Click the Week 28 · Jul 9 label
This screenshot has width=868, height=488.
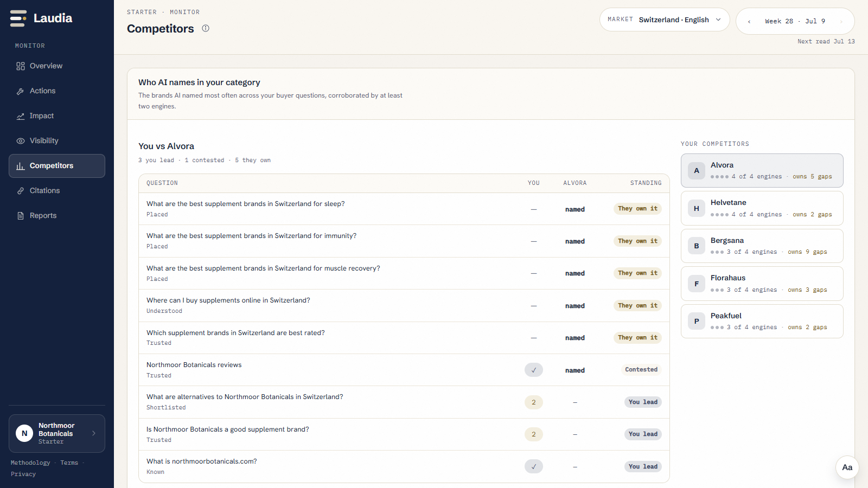click(795, 22)
